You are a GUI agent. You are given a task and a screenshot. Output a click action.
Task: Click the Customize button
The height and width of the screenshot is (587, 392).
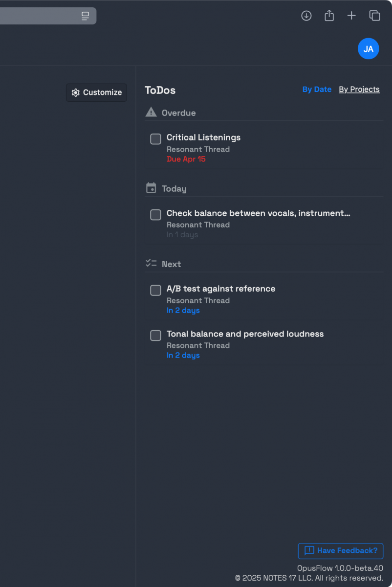click(96, 92)
